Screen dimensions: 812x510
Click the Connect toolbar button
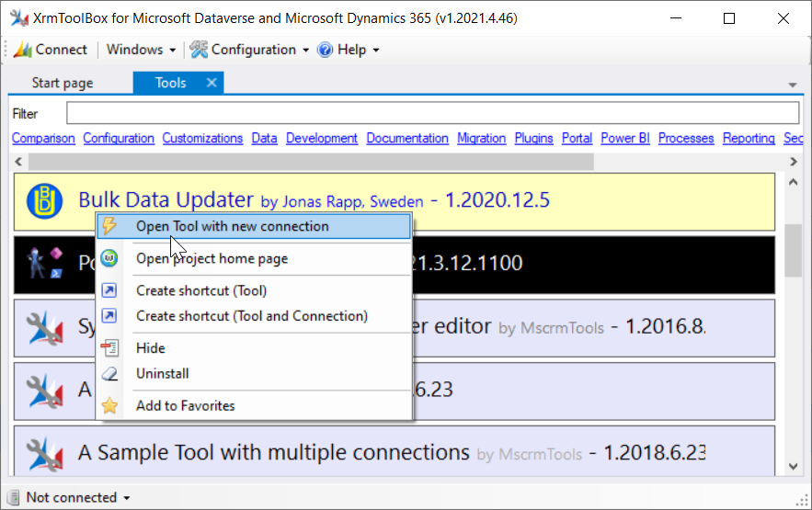point(51,50)
